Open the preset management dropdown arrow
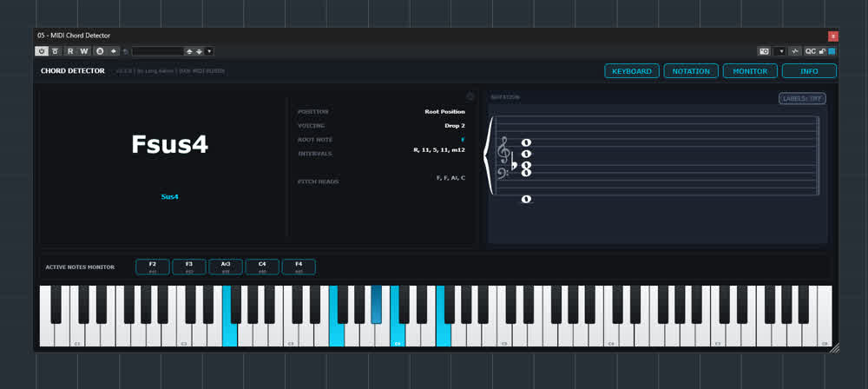This screenshot has height=389, width=868. tap(209, 51)
